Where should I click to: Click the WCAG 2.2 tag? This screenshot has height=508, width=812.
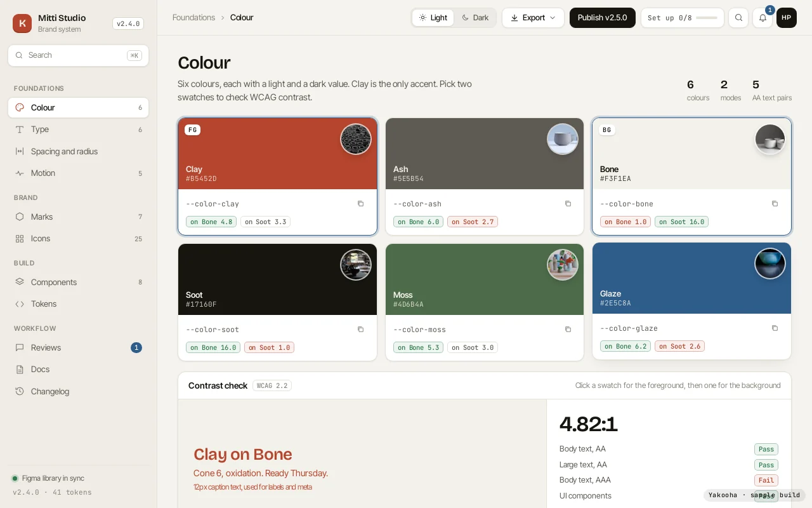272,385
